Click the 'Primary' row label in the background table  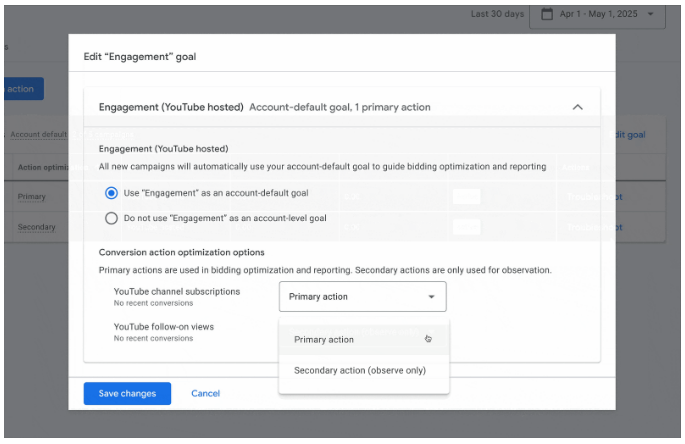click(x=31, y=197)
